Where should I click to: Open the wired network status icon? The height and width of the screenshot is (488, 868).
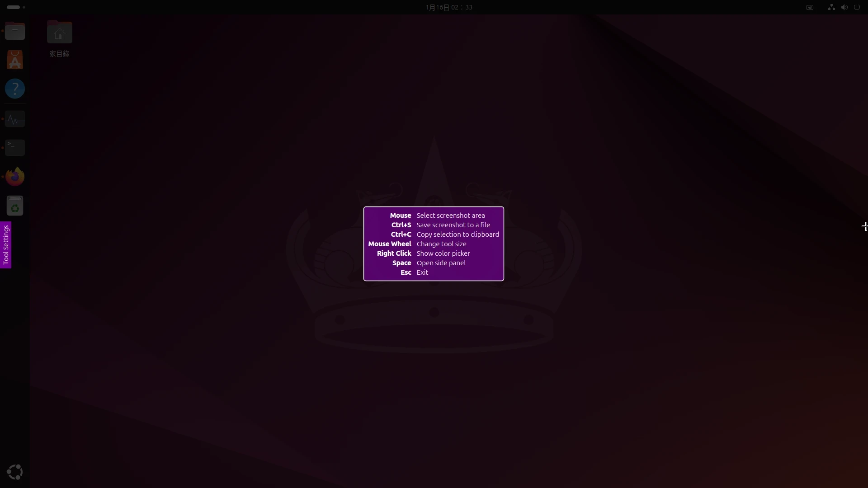(831, 7)
